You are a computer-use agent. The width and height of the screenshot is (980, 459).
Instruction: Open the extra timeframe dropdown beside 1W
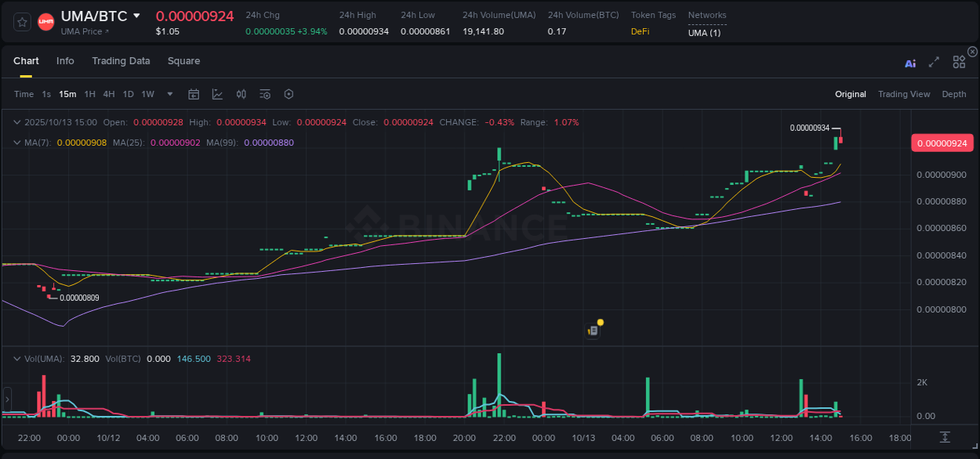click(x=169, y=94)
